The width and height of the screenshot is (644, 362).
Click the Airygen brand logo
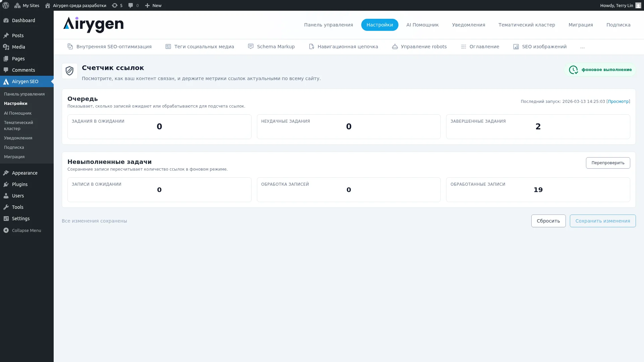(x=93, y=25)
